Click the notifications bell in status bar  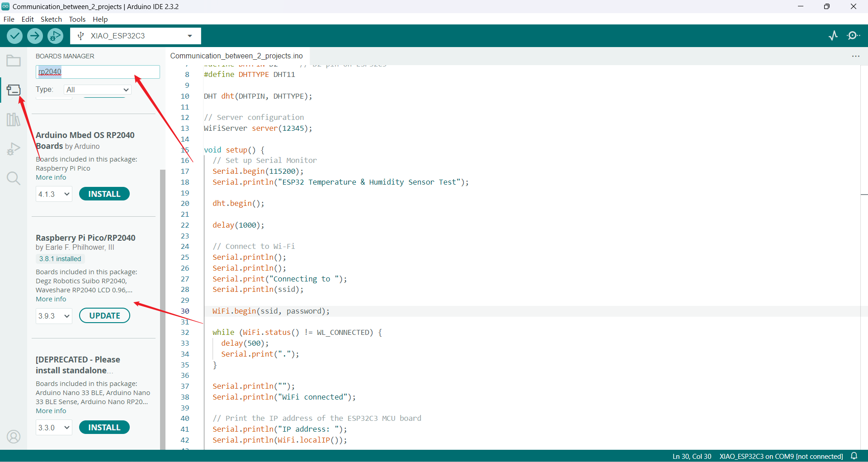[854, 456]
